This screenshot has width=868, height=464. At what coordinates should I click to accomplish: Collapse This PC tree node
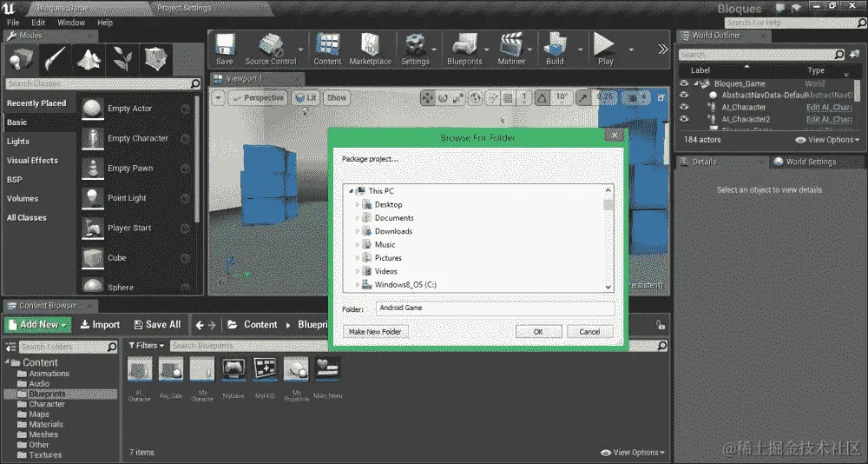click(x=351, y=191)
